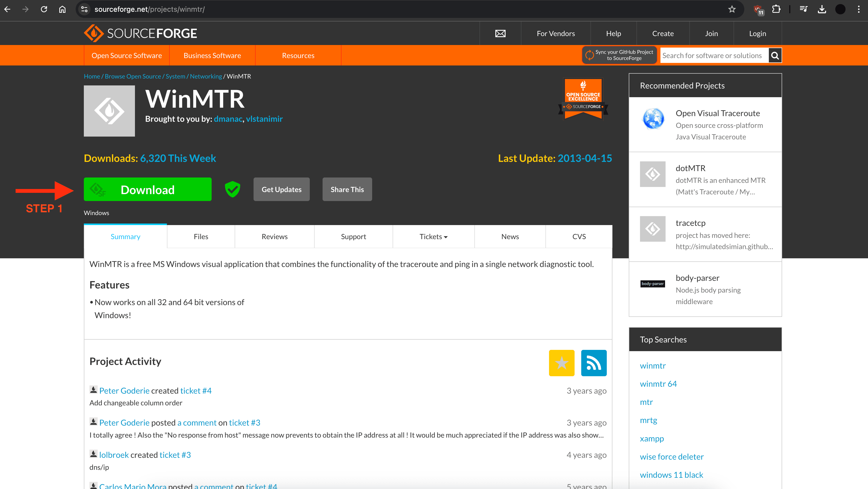Viewport: 868px width, 489px height.
Task: Open browser downloads tray icon
Action: click(822, 9)
